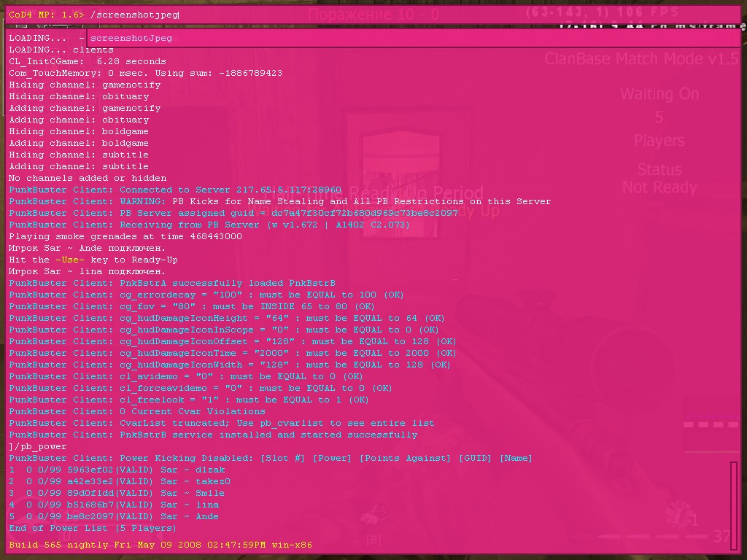Click the cg_hudDamageIconHeight cvar check line
The image size is (747, 560).
click(227, 318)
